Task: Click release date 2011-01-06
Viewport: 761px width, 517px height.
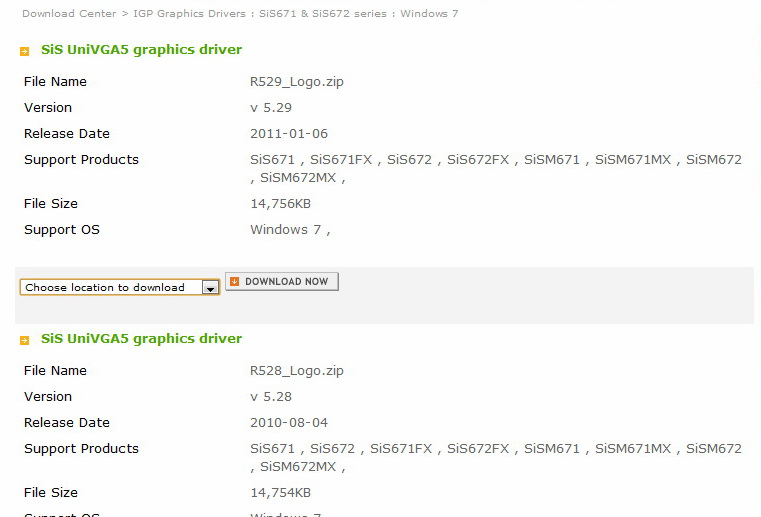Action: point(289,133)
